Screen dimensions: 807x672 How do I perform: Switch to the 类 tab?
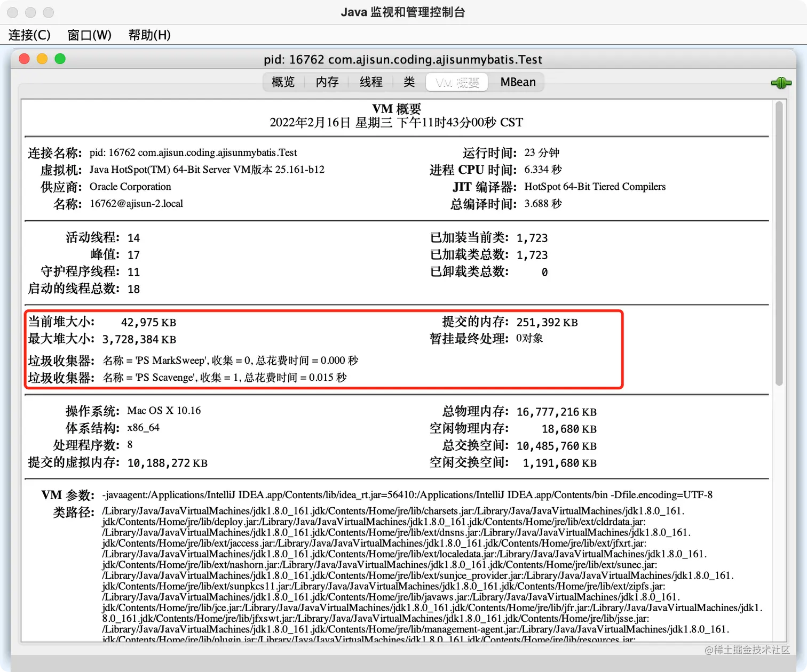pos(409,82)
